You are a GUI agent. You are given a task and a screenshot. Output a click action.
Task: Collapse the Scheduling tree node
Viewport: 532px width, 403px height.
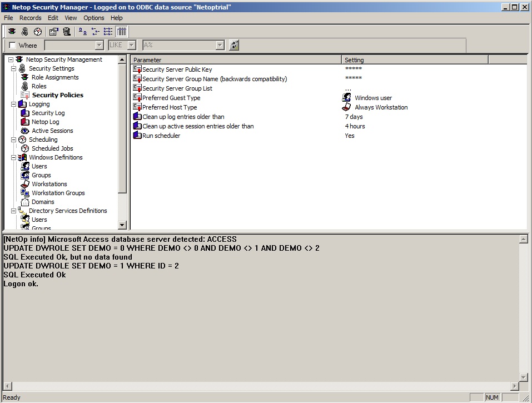(13, 140)
